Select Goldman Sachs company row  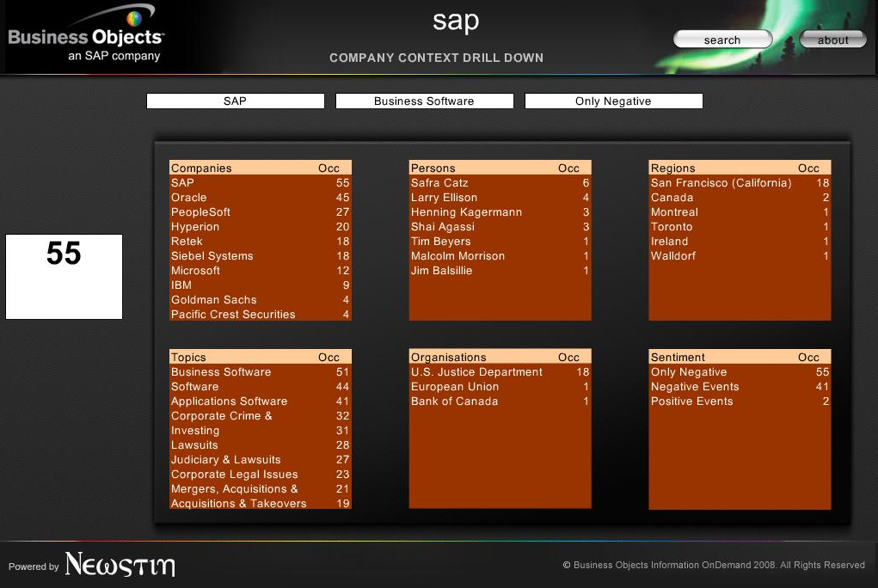[x=261, y=300]
